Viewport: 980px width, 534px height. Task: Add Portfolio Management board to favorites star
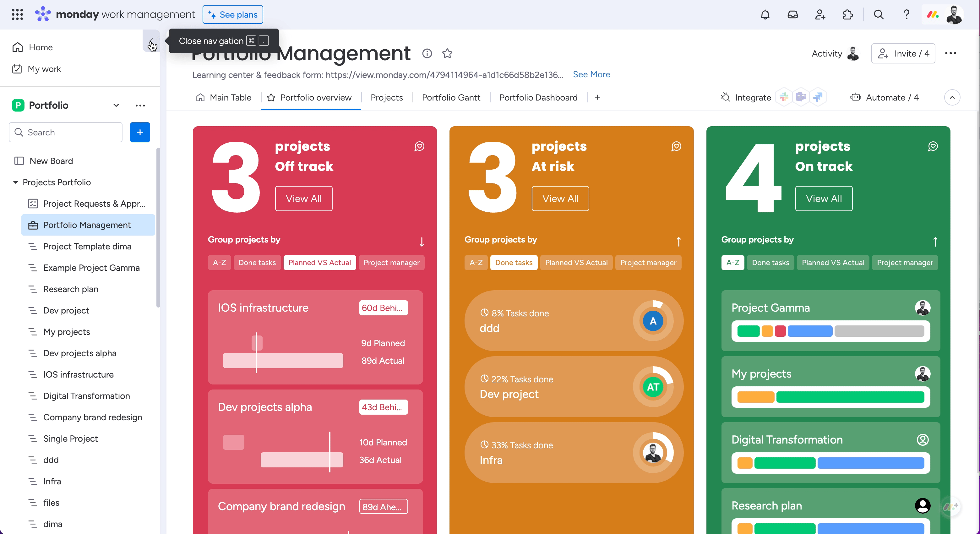(447, 53)
